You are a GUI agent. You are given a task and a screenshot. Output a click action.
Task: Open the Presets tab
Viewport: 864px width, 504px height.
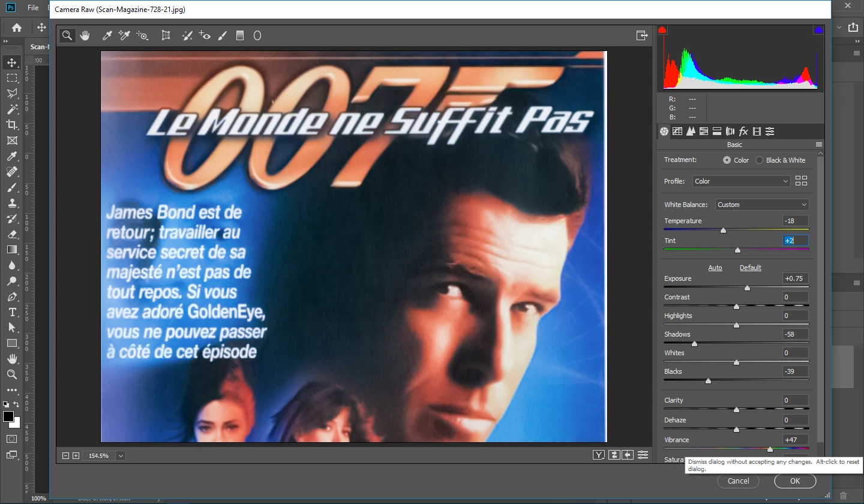coord(770,131)
